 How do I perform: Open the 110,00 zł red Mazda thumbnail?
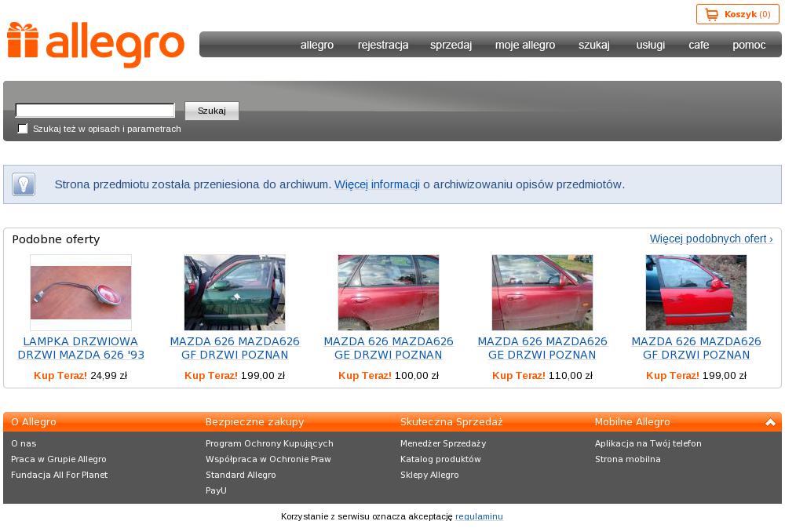pos(542,293)
